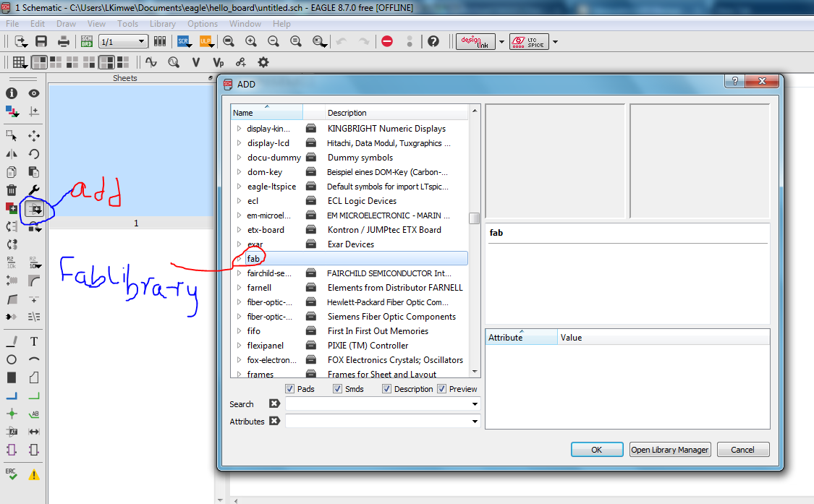Select sheet 1 thumbnail in Sheets panel
This screenshot has width=814, height=504.
tap(132, 155)
